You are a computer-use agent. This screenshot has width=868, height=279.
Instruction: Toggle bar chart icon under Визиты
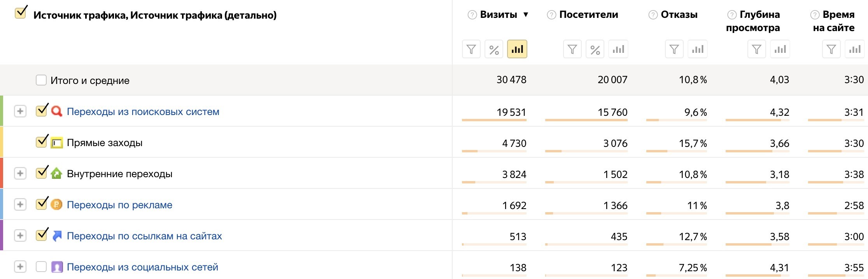pyautogui.click(x=517, y=49)
